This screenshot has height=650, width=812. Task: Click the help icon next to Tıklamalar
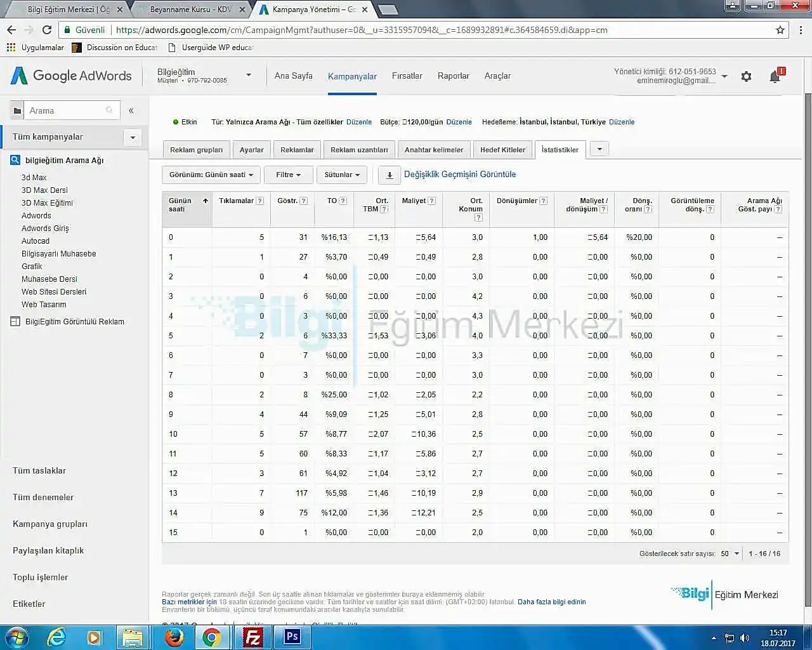coord(260,201)
